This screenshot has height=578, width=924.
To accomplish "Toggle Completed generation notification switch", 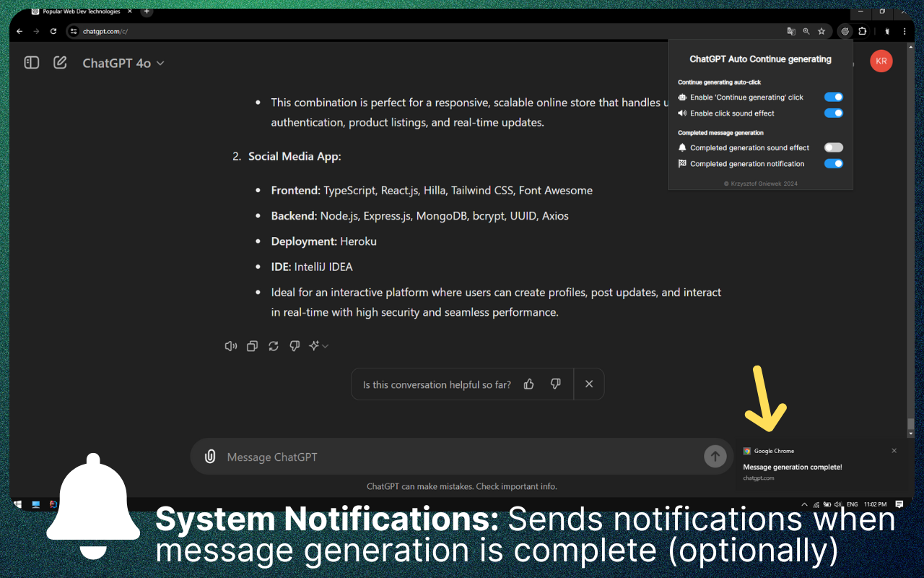I will [834, 164].
